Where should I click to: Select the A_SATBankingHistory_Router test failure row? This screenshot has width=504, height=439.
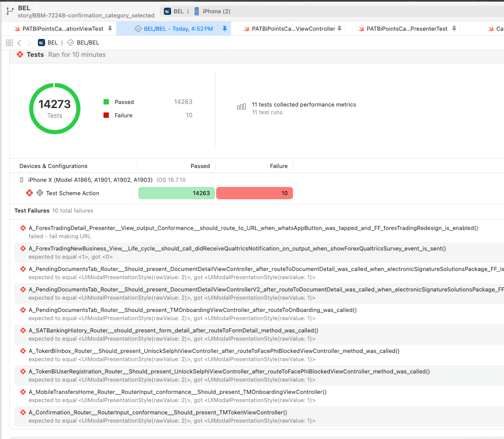(x=173, y=330)
